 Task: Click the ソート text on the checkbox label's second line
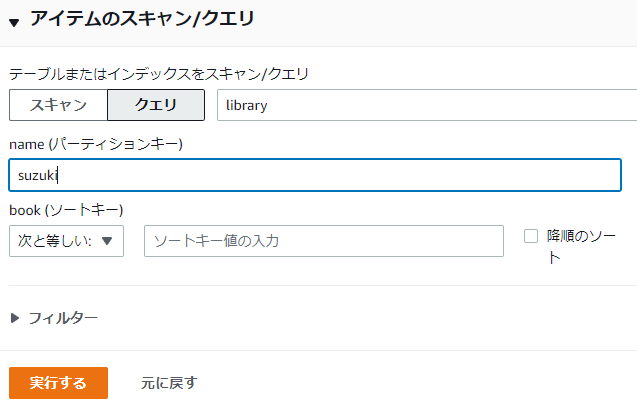pyautogui.click(x=554, y=257)
